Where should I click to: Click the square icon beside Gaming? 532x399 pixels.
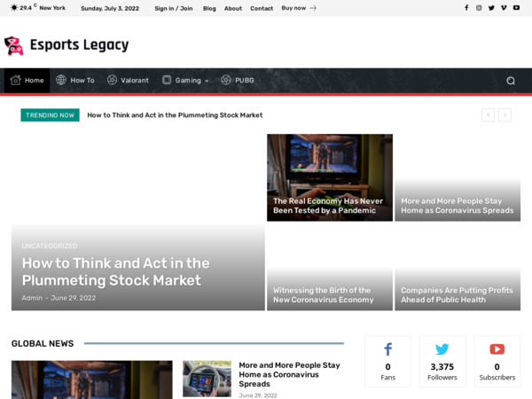tap(167, 80)
